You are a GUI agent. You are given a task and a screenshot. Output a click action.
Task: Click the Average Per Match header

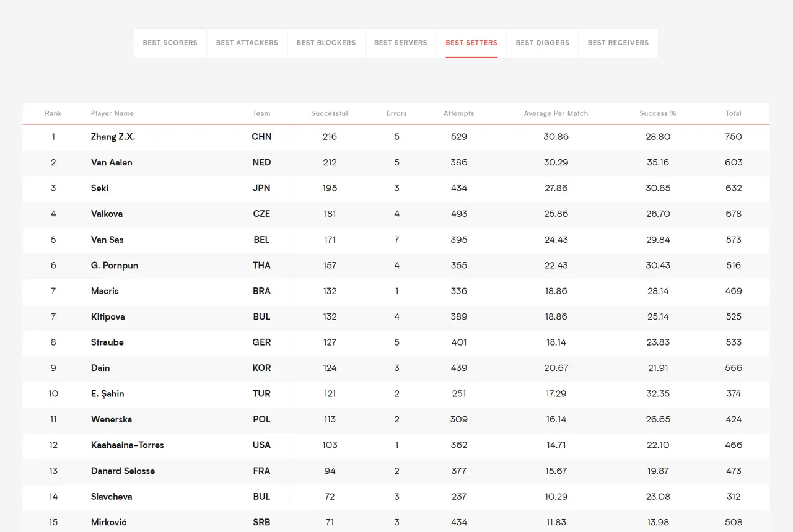click(556, 113)
